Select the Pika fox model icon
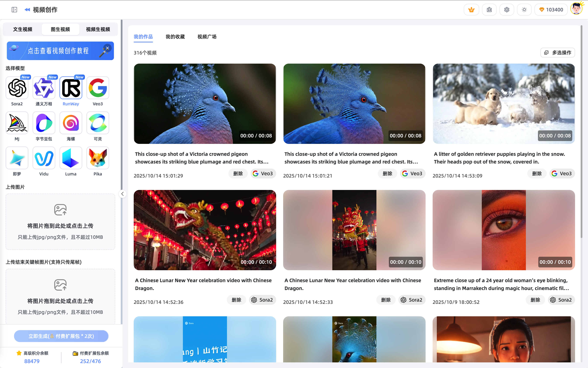 coord(98,158)
